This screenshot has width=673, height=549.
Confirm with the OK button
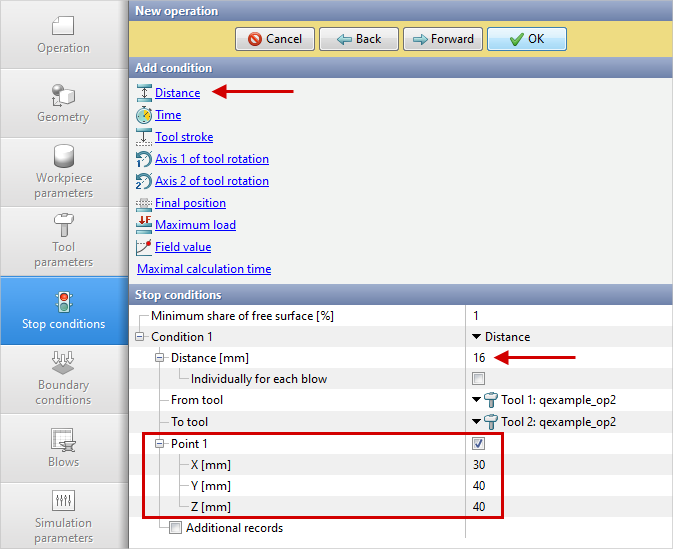click(x=527, y=39)
